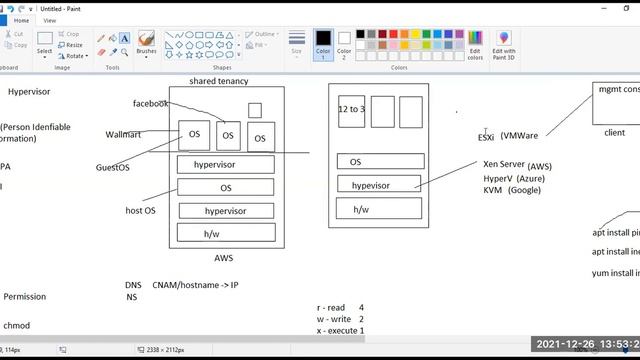The image size is (640, 360).
Task: Pick the red color swatch
Action: (393, 34)
